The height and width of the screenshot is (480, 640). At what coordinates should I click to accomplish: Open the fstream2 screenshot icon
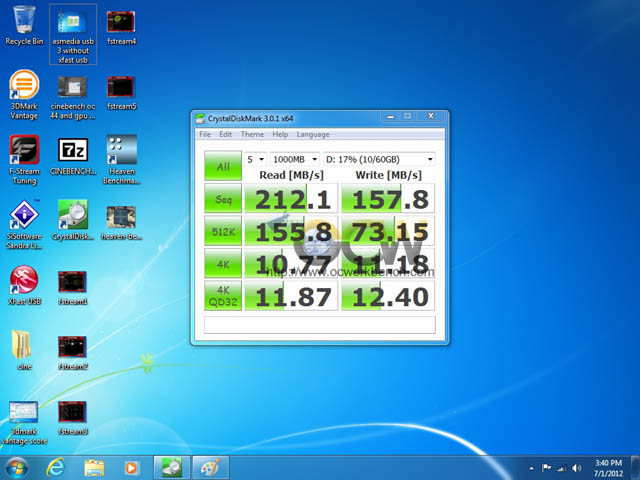click(x=72, y=353)
